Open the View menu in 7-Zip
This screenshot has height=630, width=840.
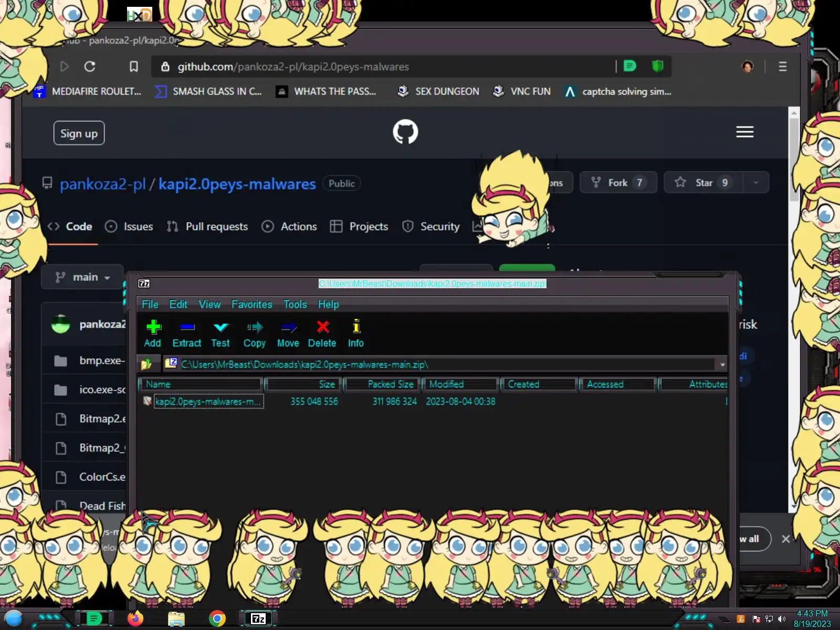(209, 304)
